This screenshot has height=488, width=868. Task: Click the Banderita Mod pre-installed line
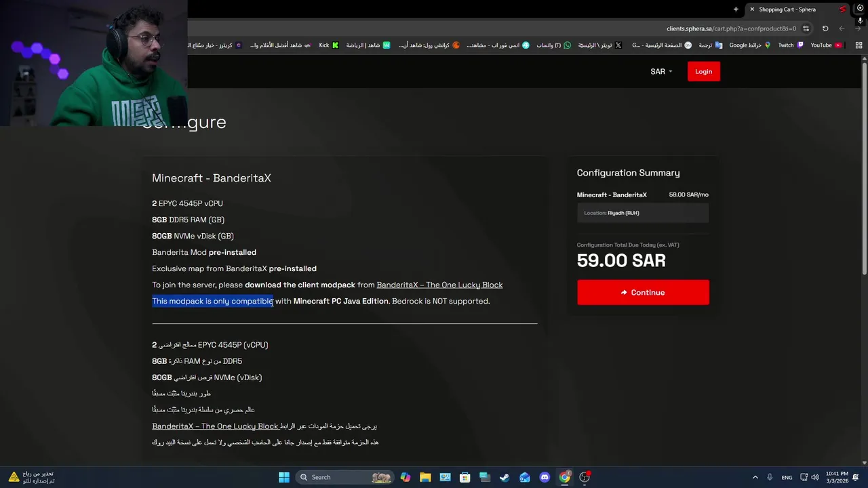tap(204, 252)
